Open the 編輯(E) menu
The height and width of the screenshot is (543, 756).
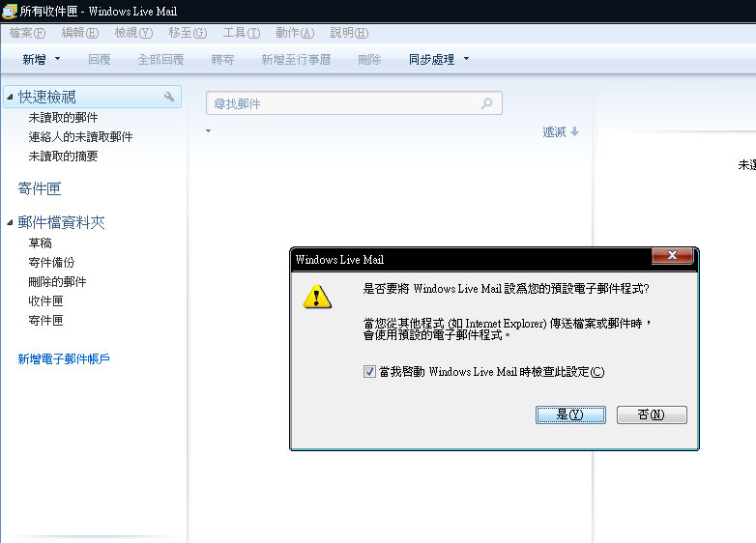(80, 33)
